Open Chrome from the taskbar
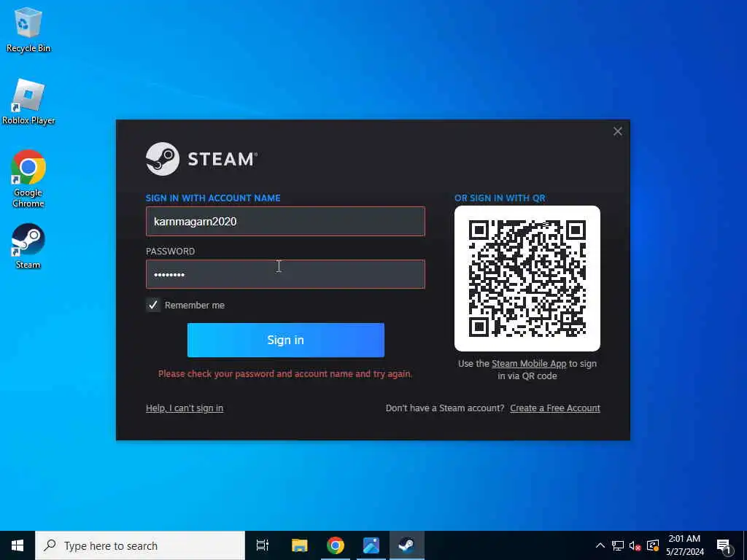Screen dimensions: 747x560 click(336, 545)
